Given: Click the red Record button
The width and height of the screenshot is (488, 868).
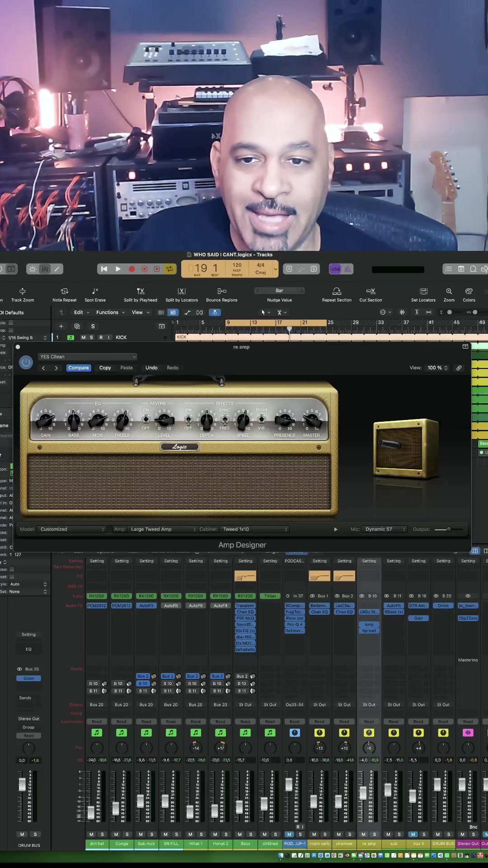Looking at the screenshot, I should coord(131,269).
